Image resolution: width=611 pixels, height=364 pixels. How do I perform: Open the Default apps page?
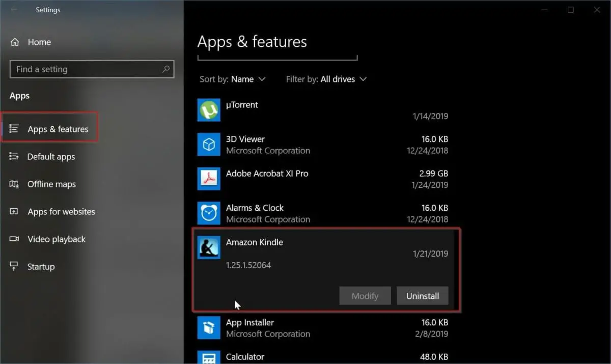pos(51,156)
